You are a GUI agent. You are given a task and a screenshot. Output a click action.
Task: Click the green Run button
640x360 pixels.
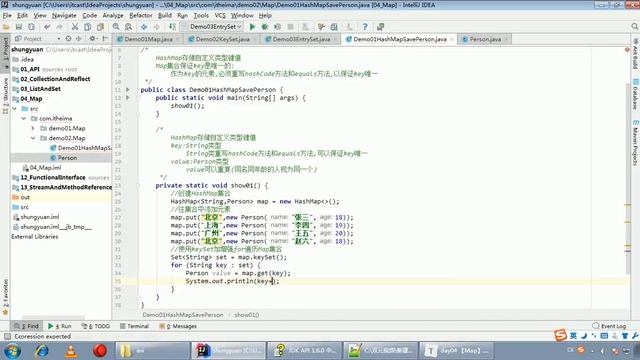point(252,27)
